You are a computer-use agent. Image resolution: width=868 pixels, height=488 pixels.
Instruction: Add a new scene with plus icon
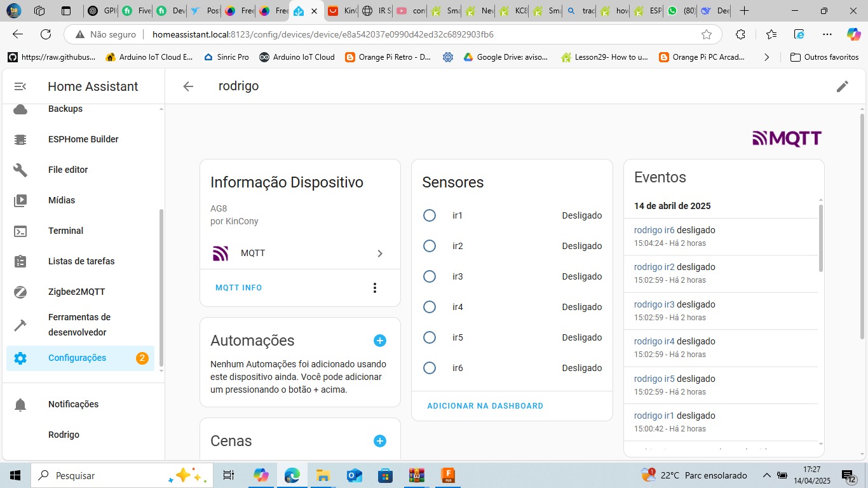(x=380, y=441)
